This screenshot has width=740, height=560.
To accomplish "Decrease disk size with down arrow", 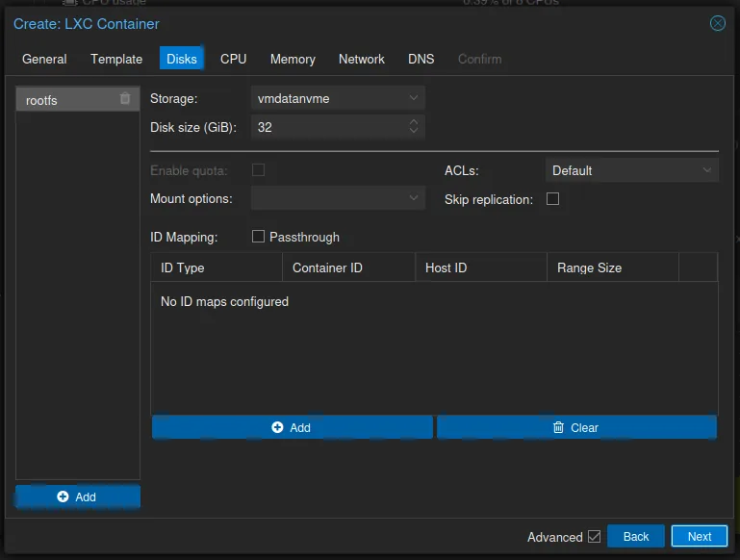I will 414,130.
